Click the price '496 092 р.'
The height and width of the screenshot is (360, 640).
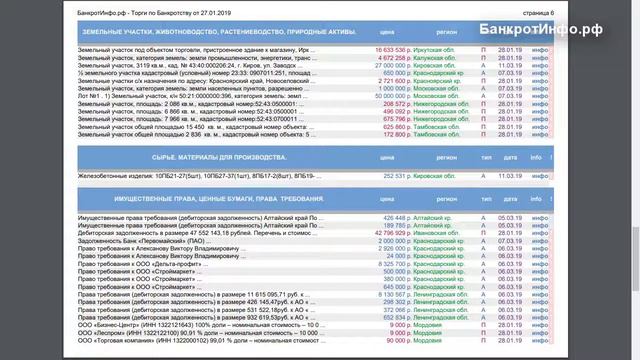397,111
